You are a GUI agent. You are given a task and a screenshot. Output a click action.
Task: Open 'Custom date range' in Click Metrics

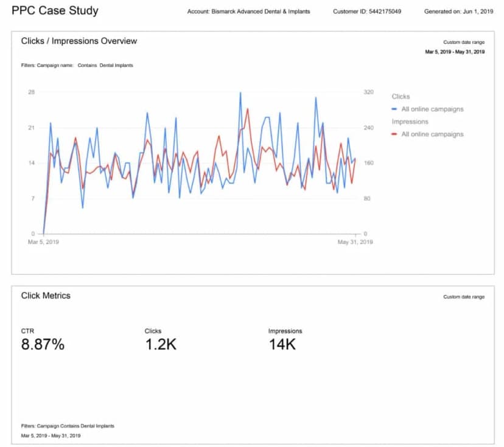pos(463,297)
